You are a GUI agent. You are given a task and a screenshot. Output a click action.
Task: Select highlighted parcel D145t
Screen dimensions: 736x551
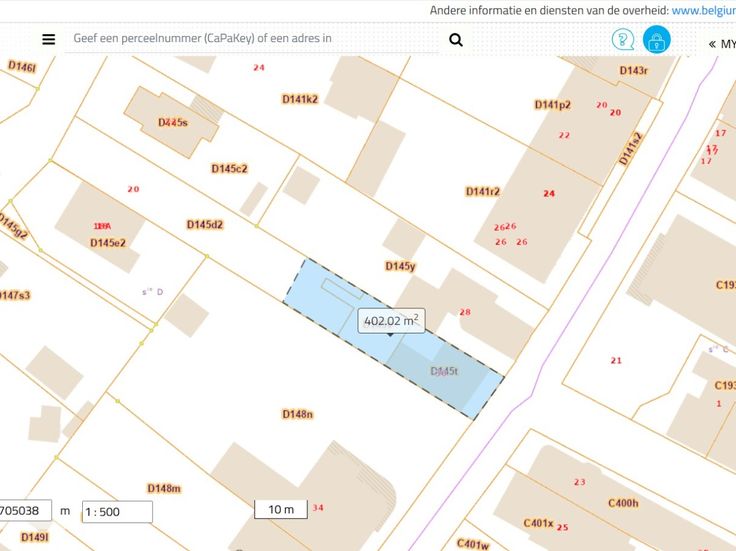[x=444, y=371]
